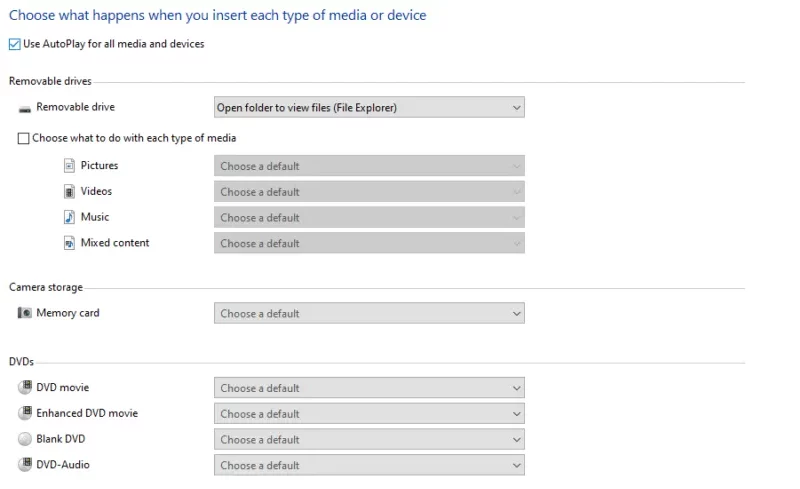Click the Pictures default dropdown
This screenshot has height=489, width=800.
[369, 166]
